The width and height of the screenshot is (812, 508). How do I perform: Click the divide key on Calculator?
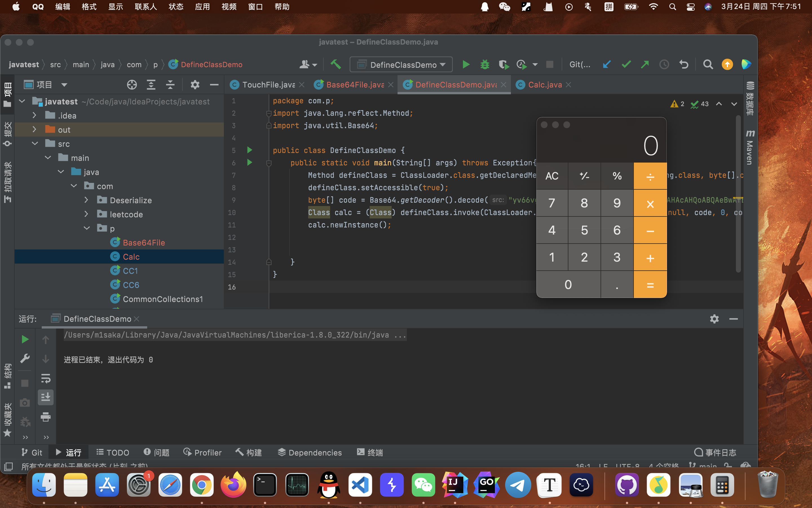[650, 176]
